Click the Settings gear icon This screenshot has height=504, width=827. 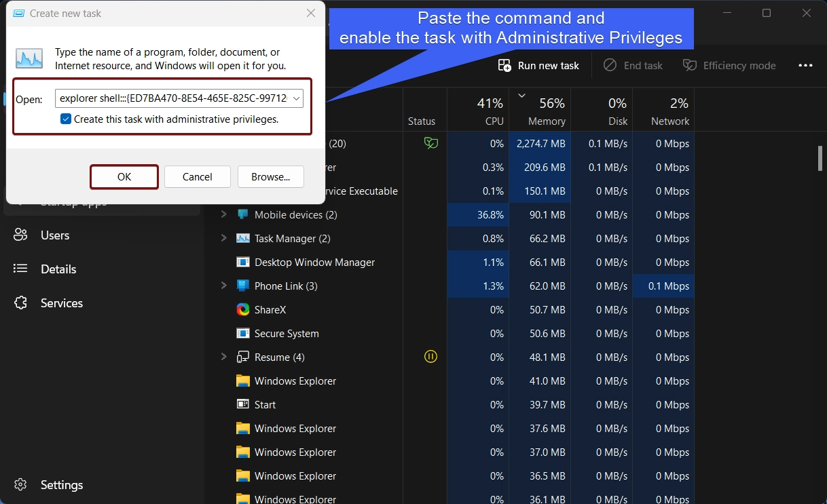pos(21,485)
